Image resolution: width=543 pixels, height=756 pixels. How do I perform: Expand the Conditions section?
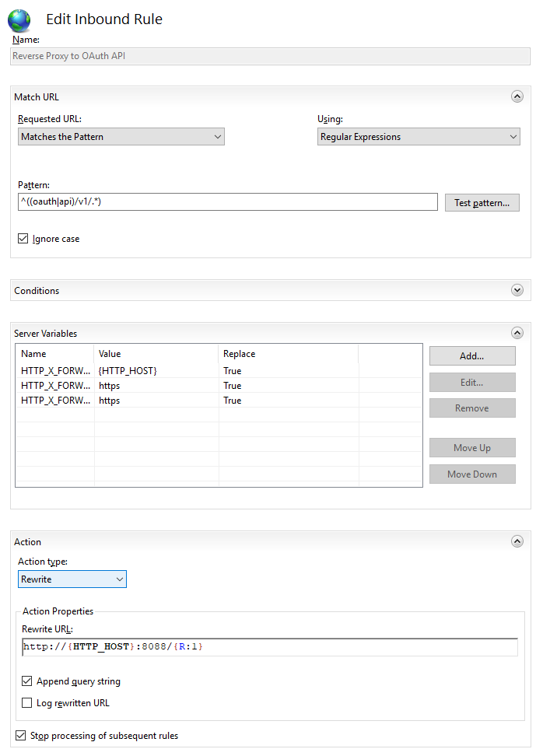(517, 290)
